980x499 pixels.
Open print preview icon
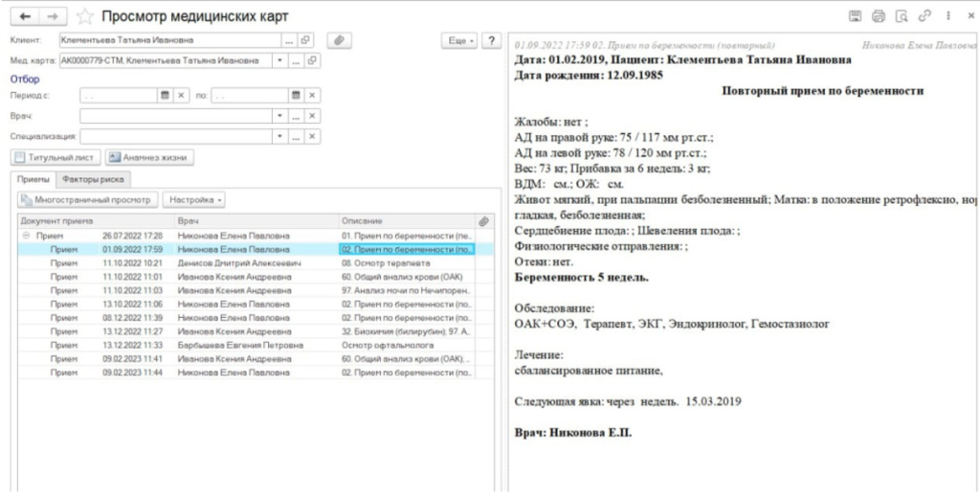(x=902, y=16)
